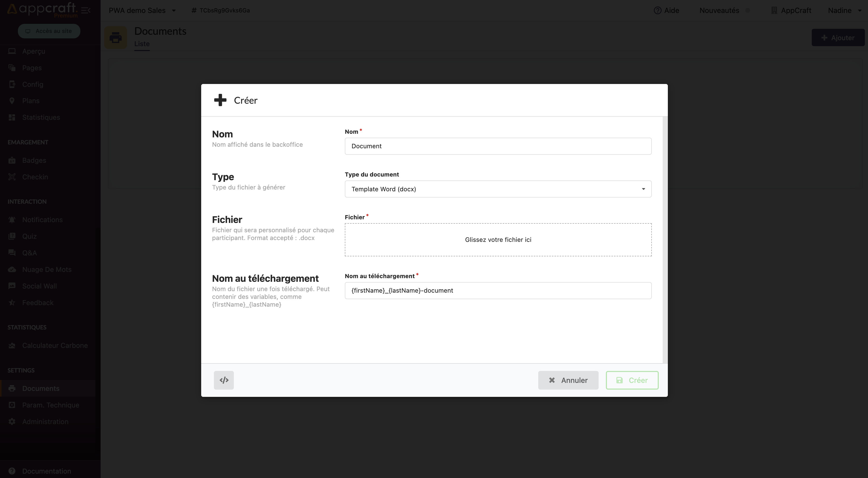Click the Nom text field
Image resolution: width=868 pixels, height=478 pixels.
[498, 146]
